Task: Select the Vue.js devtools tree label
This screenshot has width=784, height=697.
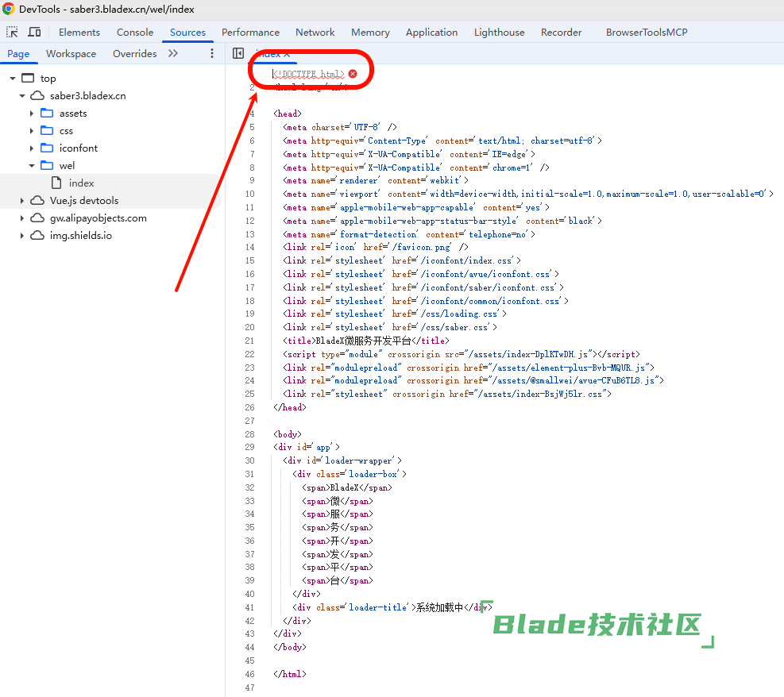Action: pos(84,201)
